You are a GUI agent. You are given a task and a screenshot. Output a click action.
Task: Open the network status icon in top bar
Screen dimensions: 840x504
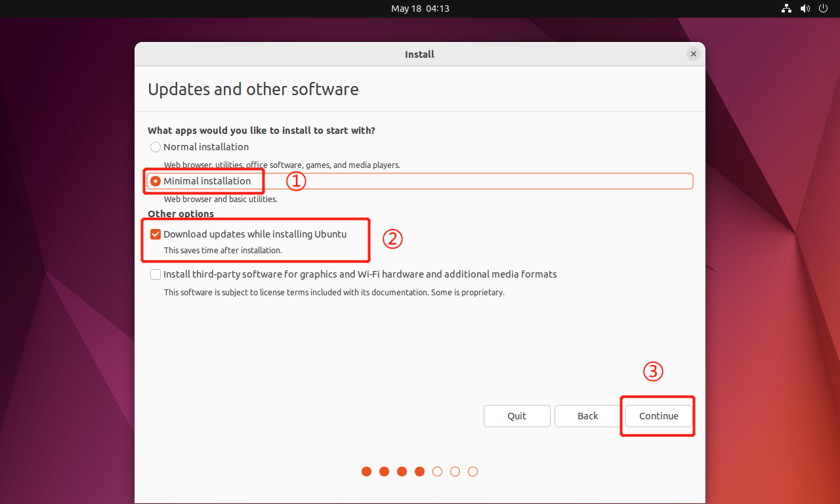786,9
